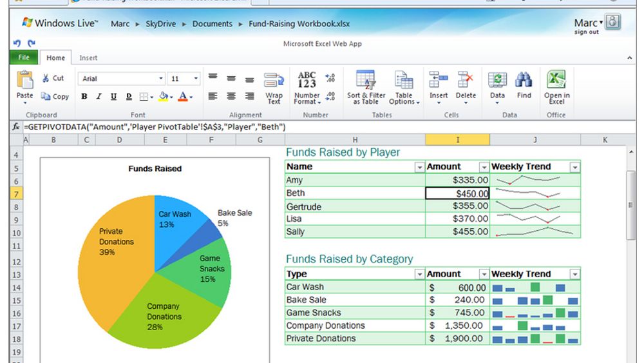644x363 pixels.
Task: Click the Redo arrow icon
Action: (31, 43)
